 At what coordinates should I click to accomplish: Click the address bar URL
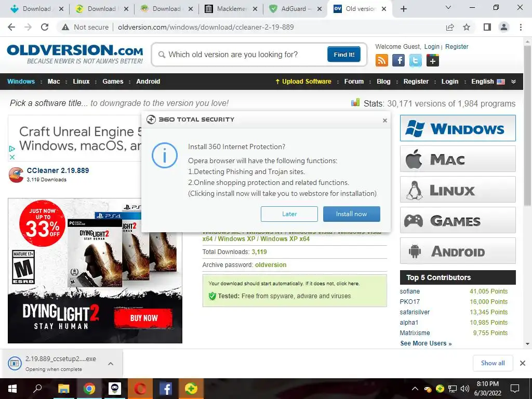tap(206, 27)
